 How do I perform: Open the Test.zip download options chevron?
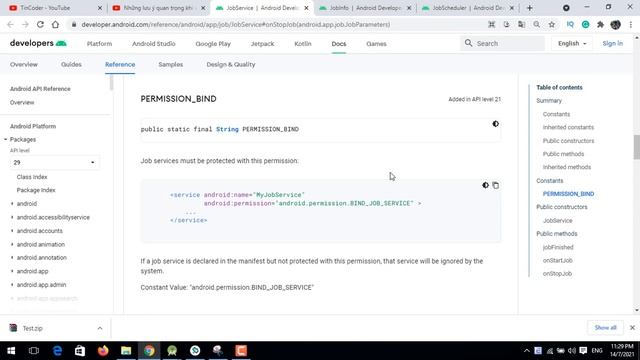tap(100, 328)
